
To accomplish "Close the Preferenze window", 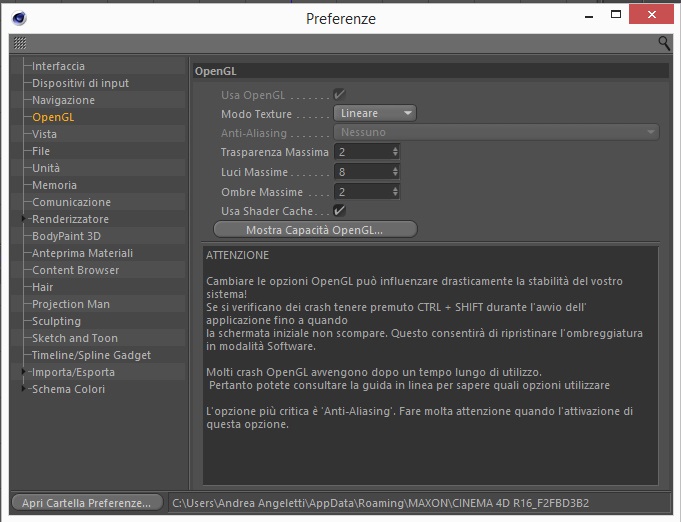I will click(651, 14).
